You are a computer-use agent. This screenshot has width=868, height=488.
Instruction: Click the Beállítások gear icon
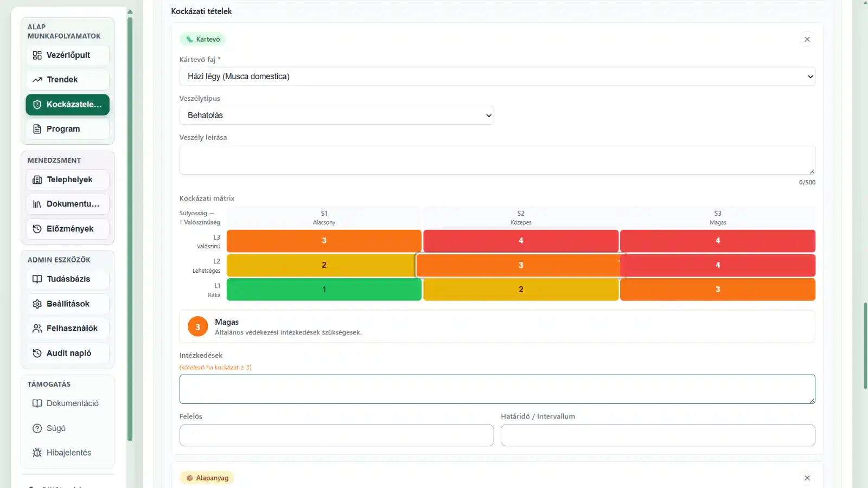[x=37, y=304]
